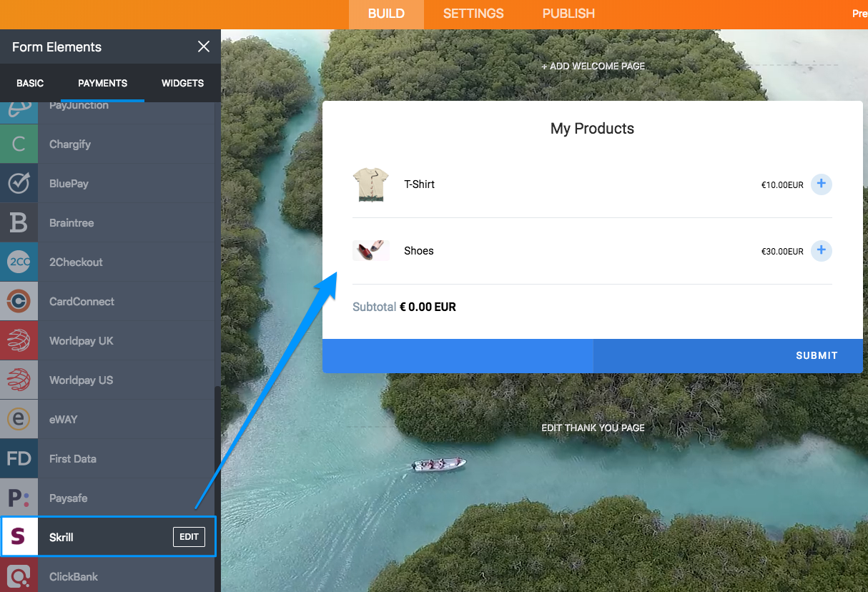The height and width of the screenshot is (592, 868).
Task: Click the T-Shirt product thumbnail
Action: 370,184
